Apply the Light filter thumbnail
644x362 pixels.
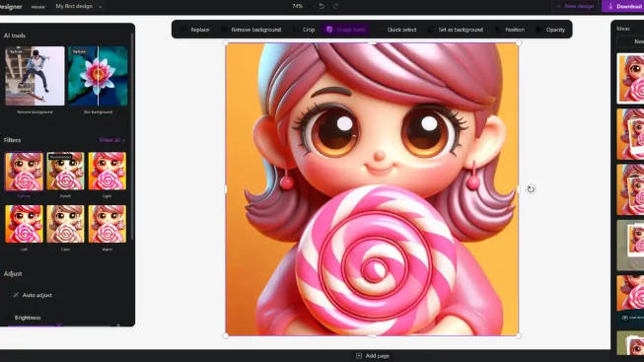pos(107,172)
